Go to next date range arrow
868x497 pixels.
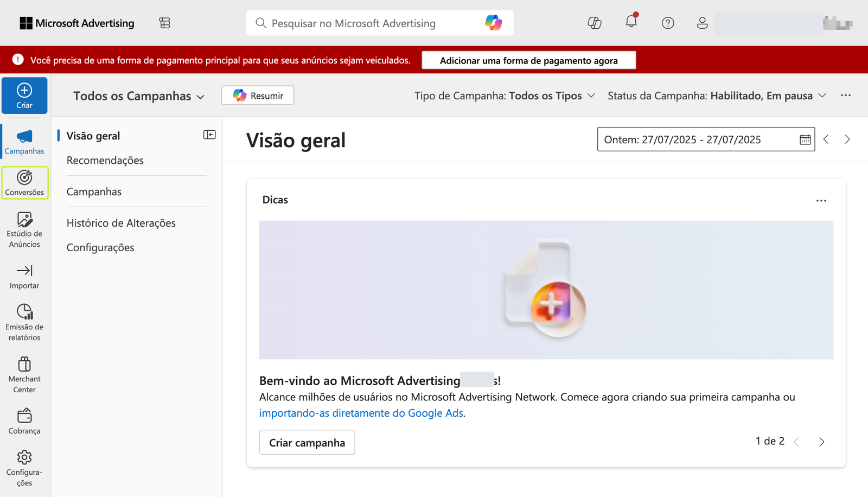tap(847, 139)
